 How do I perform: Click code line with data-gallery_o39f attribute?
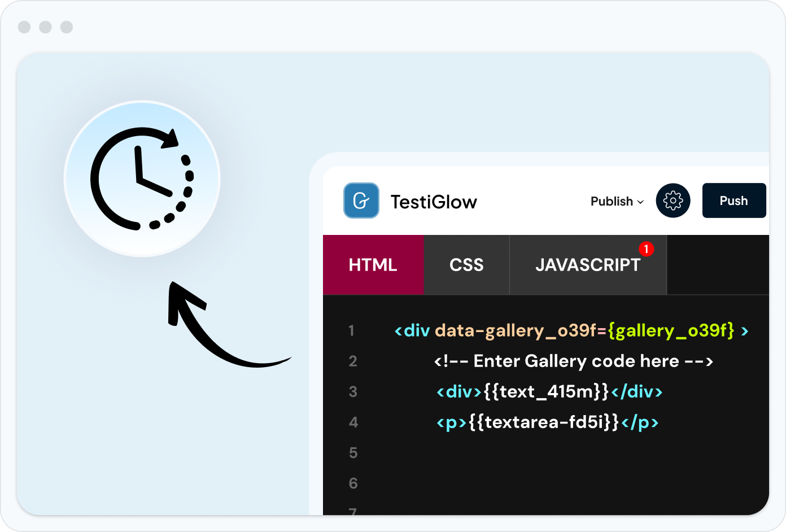coord(571,330)
